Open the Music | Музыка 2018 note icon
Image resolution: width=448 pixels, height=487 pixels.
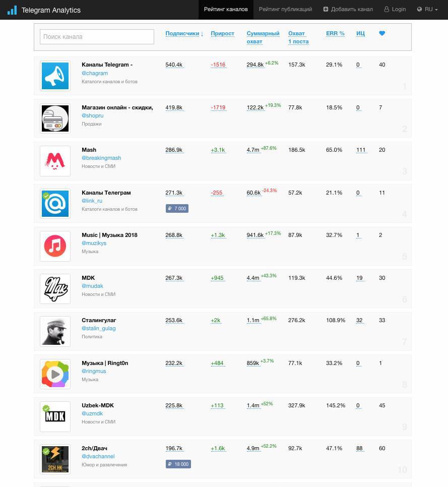[x=55, y=246]
